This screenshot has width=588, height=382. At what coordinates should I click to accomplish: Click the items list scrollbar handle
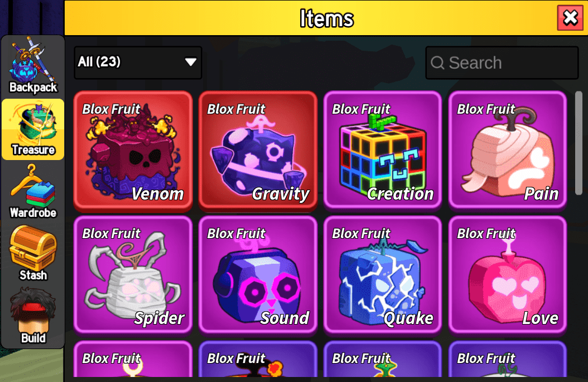579,143
